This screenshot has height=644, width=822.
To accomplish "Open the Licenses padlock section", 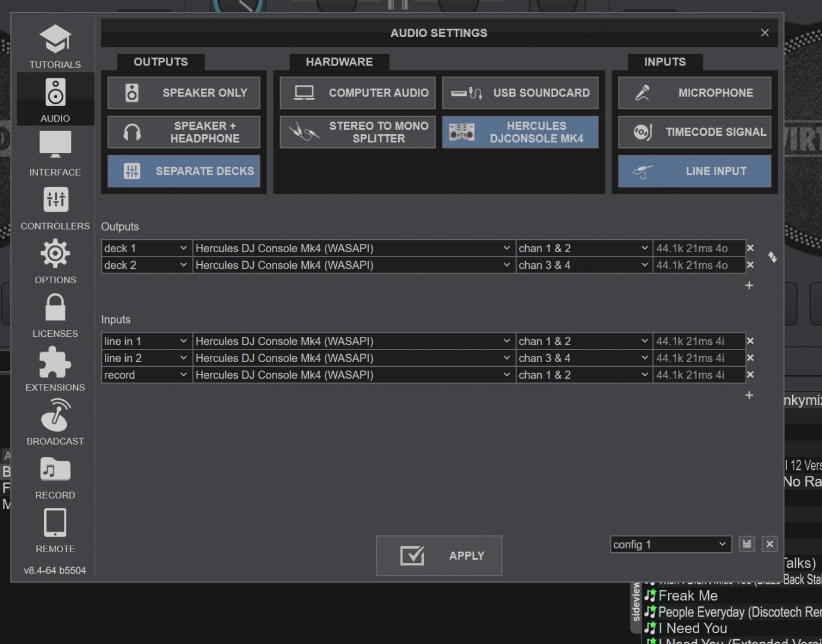I will pyautogui.click(x=55, y=315).
